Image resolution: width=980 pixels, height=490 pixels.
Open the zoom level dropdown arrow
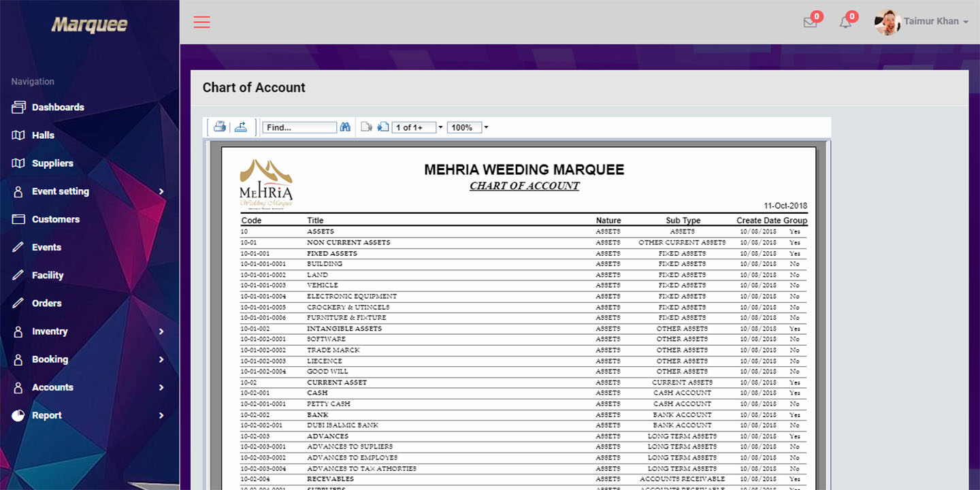pos(486,127)
